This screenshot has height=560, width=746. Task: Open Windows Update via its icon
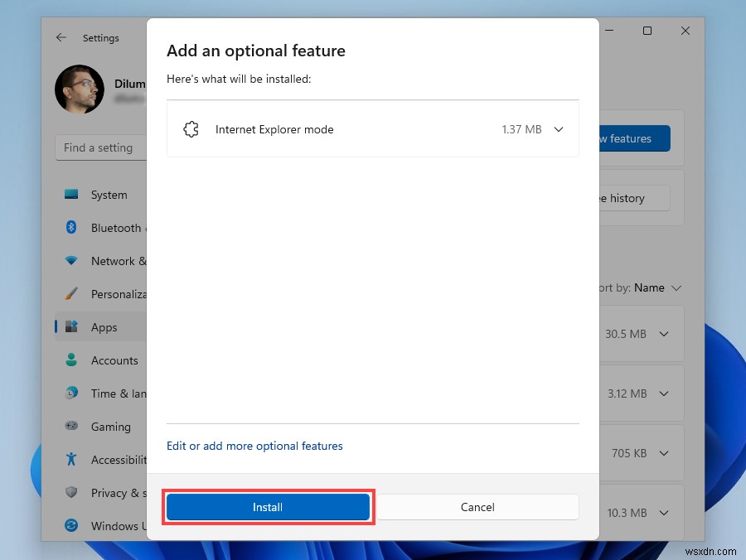coord(71,526)
